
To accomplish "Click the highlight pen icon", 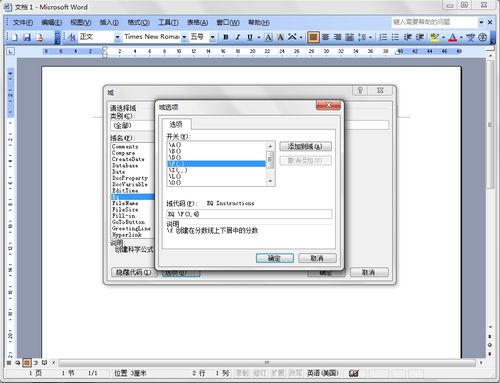I will tap(434, 37).
